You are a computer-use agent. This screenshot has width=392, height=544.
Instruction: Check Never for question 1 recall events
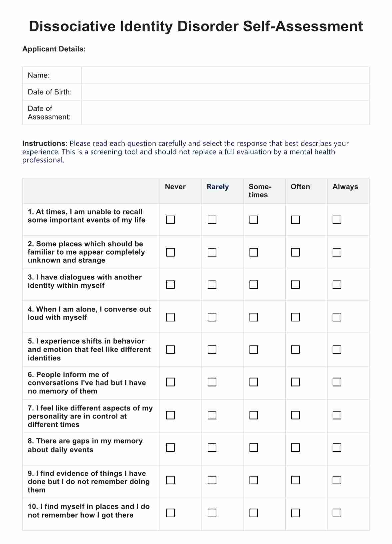[170, 220]
